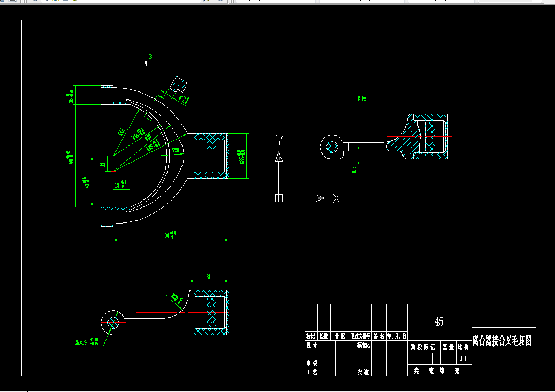This screenshot has height=392, width=555.
Task: Select the 12 offset dimension text
Action: [x=103, y=164]
